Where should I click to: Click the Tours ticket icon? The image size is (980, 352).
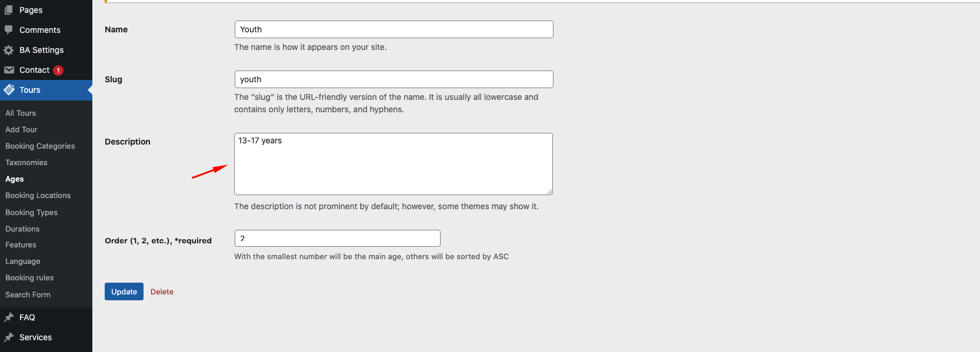pos(9,90)
